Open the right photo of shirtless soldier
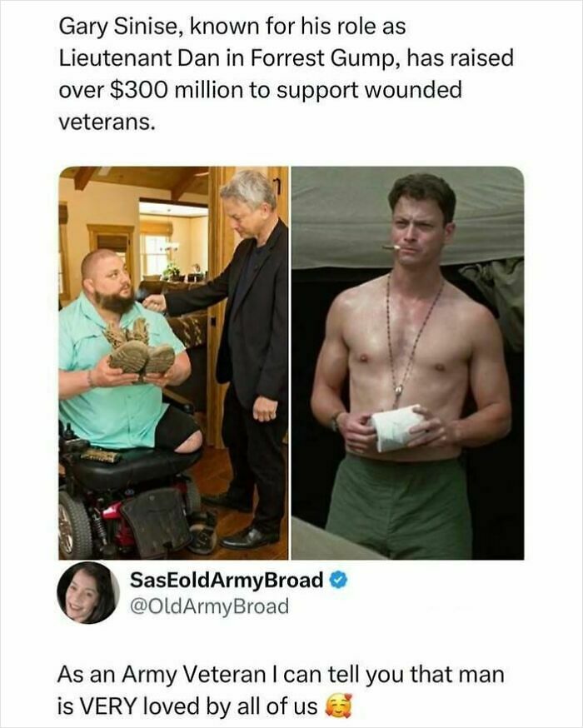The image size is (583, 728). (407, 362)
